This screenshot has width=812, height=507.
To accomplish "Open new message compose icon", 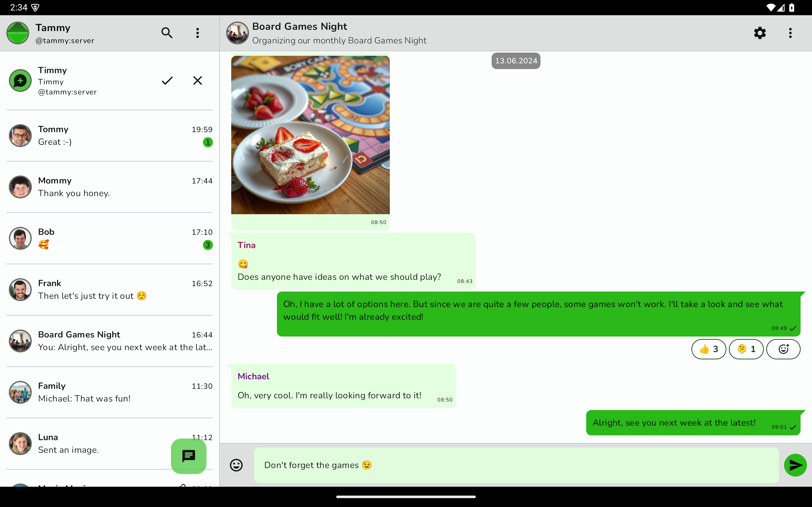I will pos(188,456).
